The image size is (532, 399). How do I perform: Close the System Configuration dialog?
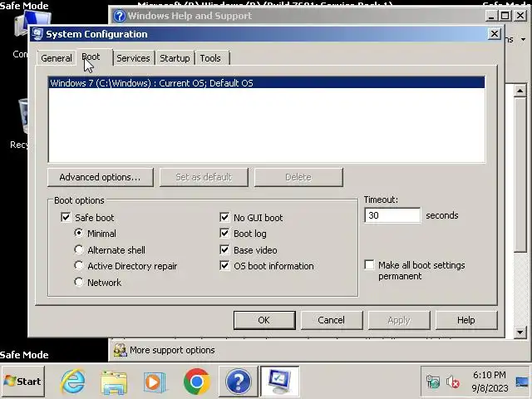[x=495, y=33]
